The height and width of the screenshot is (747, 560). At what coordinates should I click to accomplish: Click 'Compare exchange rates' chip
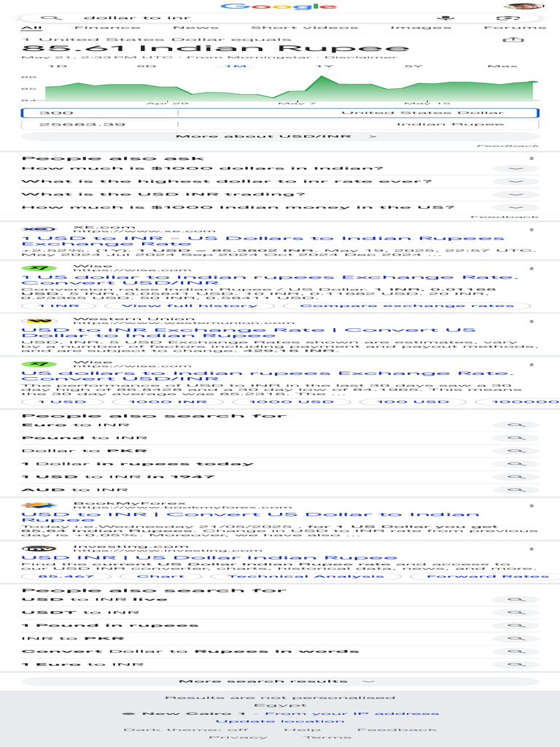coord(407,306)
